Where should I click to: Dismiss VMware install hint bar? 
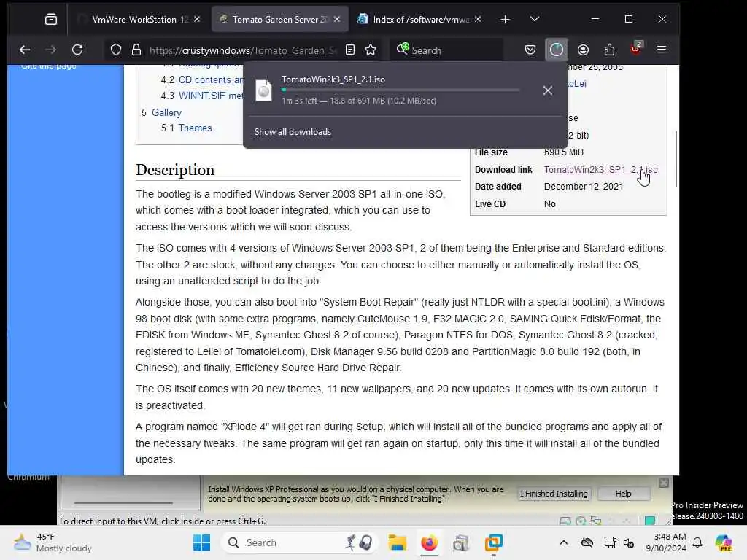click(x=664, y=483)
